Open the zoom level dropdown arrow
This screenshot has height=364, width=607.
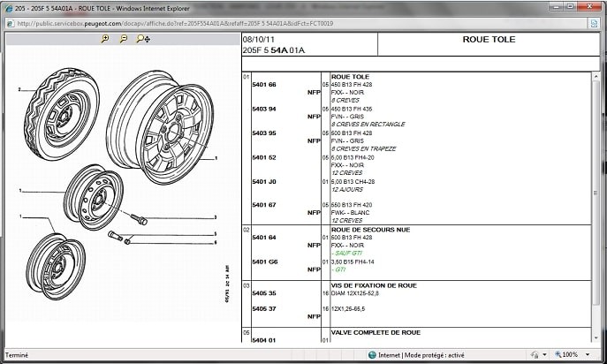click(x=588, y=354)
